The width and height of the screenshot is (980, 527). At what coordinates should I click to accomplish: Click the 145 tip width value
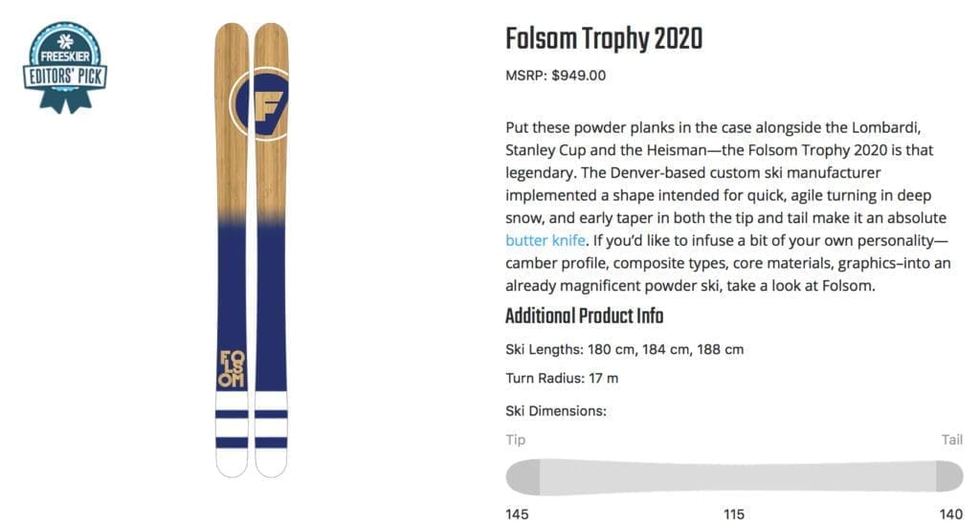click(517, 515)
